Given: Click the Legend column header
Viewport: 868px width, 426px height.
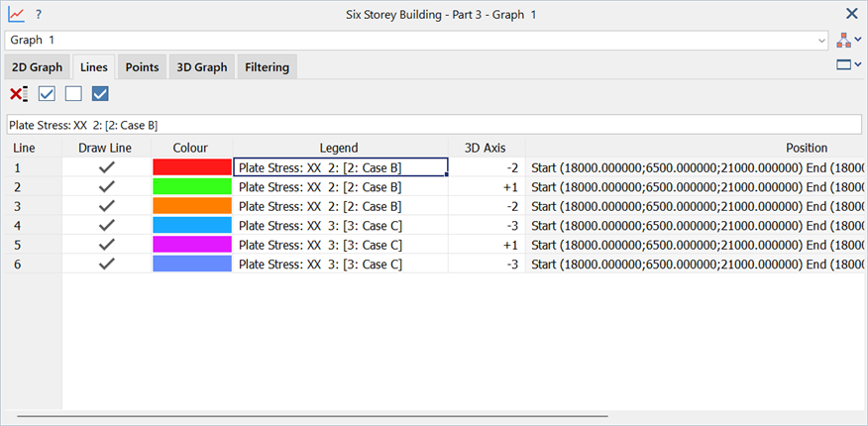Looking at the screenshot, I should click(339, 148).
